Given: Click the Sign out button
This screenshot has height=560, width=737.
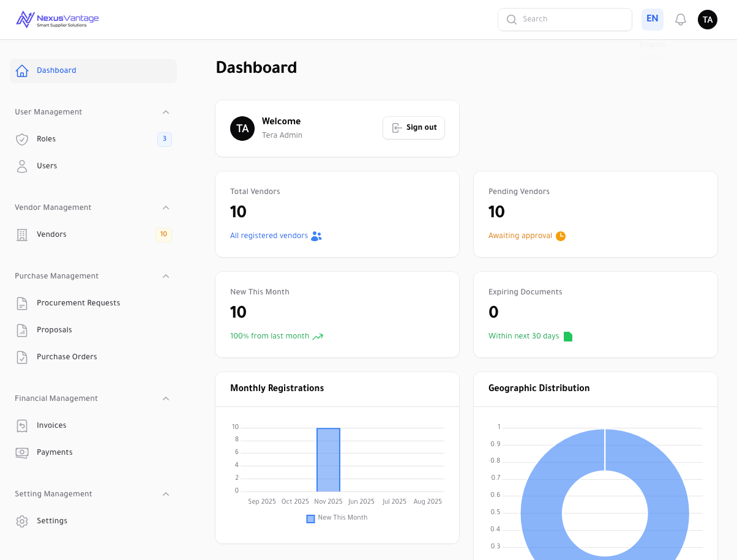Looking at the screenshot, I should click(414, 128).
